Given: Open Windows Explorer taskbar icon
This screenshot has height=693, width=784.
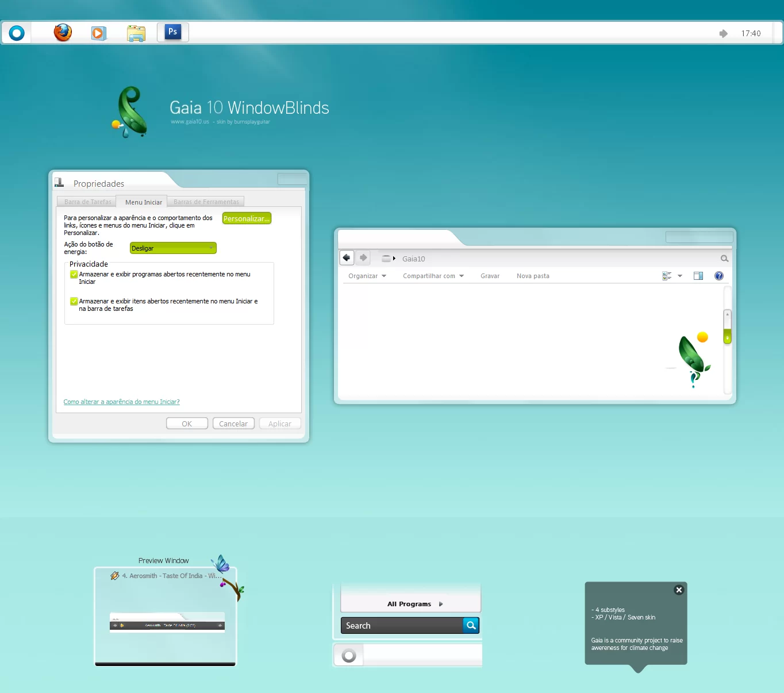Looking at the screenshot, I should click(x=136, y=33).
